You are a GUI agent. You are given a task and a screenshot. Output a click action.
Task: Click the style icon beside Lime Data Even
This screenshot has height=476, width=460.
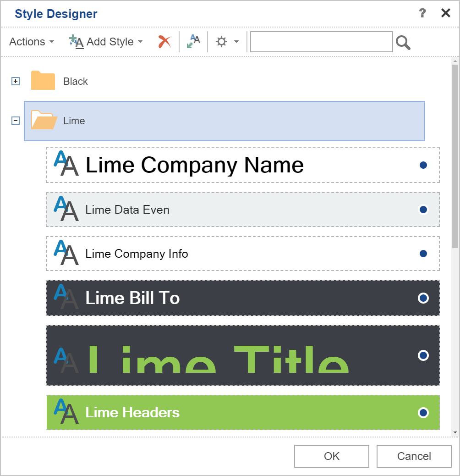[66, 208]
